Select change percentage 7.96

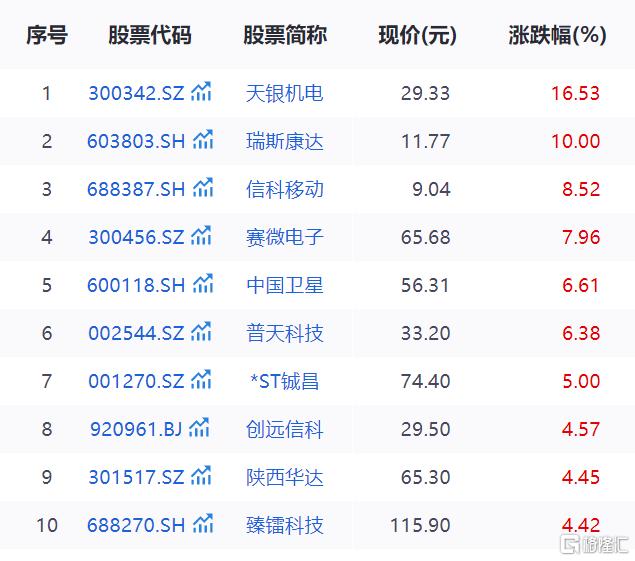click(x=581, y=237)
